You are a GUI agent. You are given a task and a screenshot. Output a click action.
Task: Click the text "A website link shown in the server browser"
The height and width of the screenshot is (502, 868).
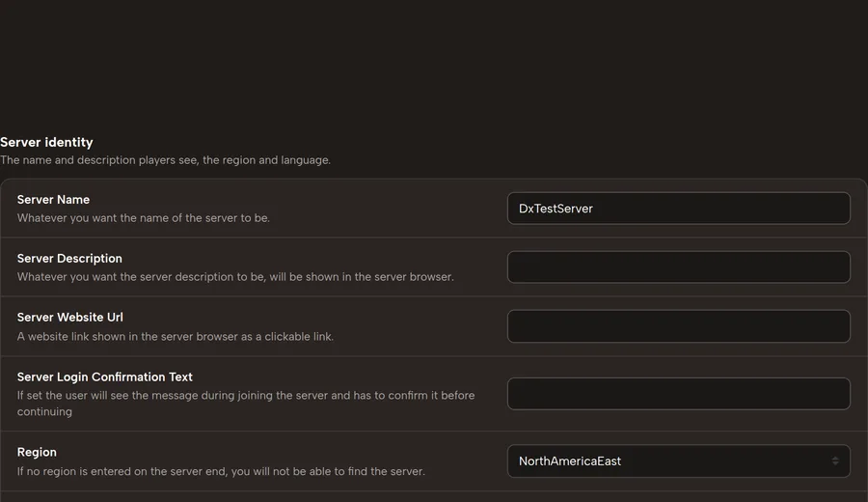tap(127, 336)
